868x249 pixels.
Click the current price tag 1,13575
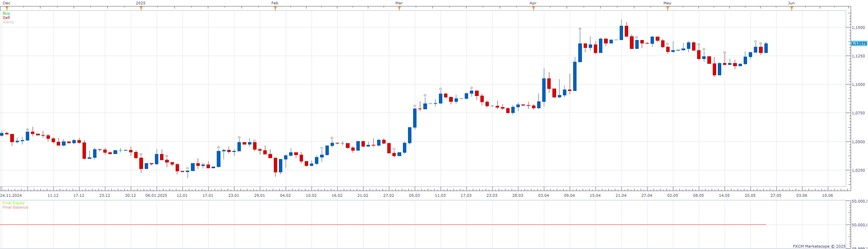tap(859, 43)
